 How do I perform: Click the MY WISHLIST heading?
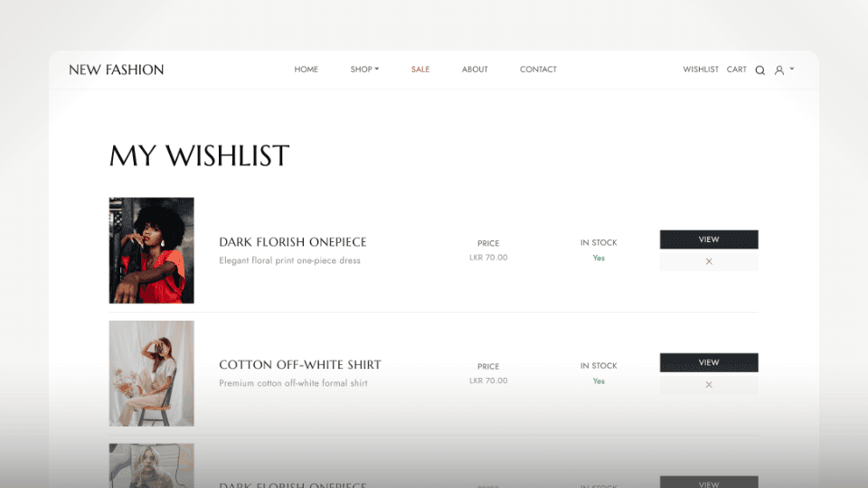[199, 155]
